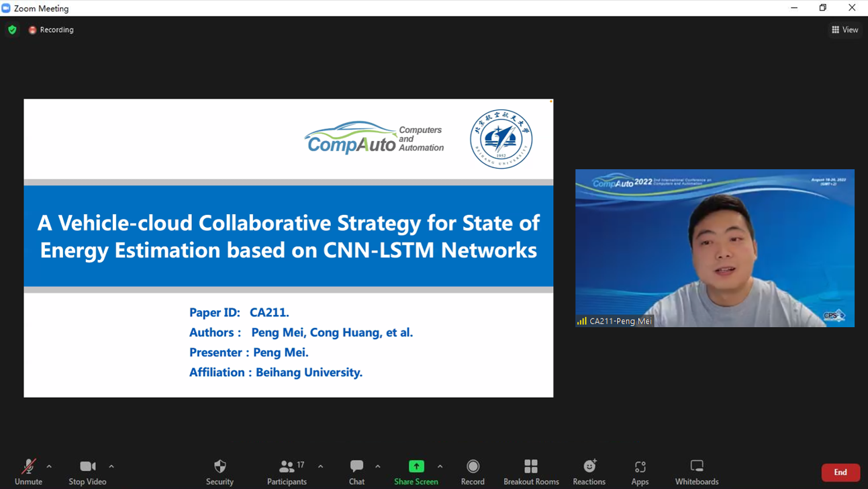Click the signal strength bars icon

(581, 321)
